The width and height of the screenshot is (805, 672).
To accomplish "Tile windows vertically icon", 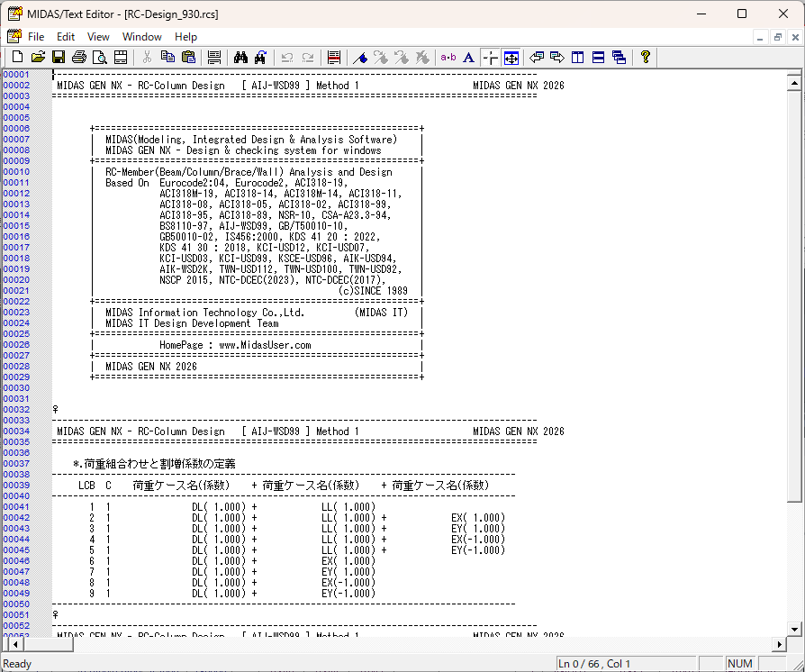I will pyautogui.click(x=577, y=57).
